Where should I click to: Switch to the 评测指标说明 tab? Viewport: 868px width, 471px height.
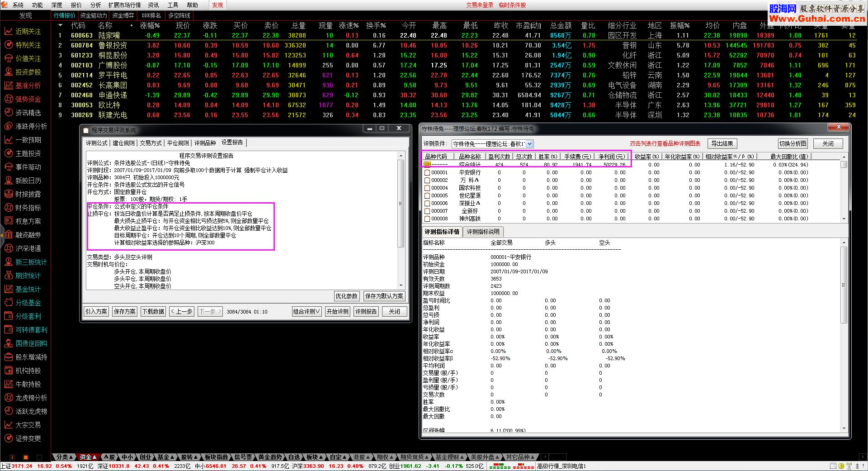click(483, 232)
